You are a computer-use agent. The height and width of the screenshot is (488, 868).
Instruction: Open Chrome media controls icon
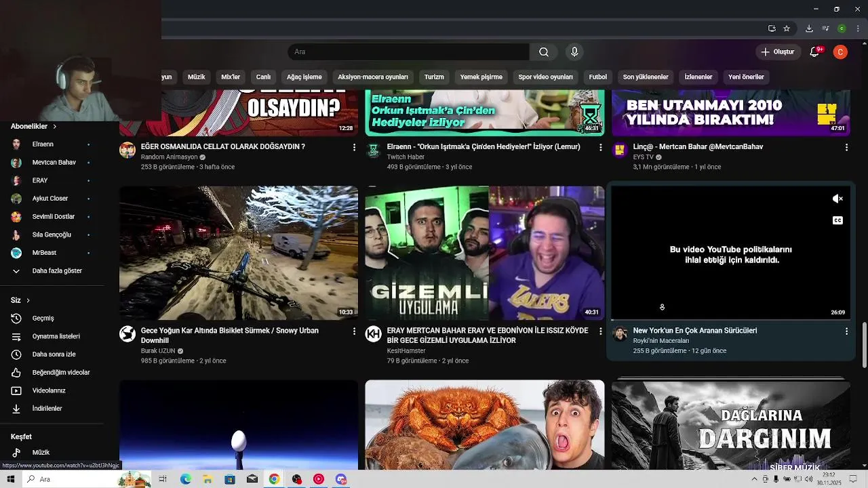pos(825,28)
